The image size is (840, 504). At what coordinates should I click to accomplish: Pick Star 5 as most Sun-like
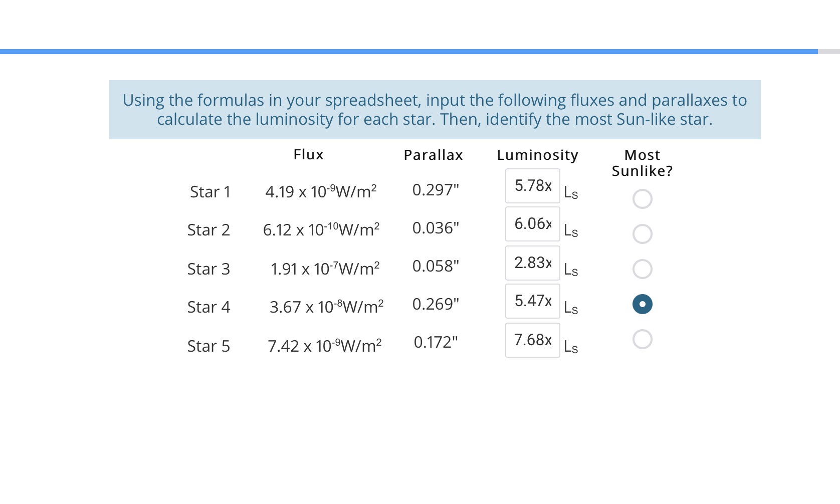[x=642, y=339]
